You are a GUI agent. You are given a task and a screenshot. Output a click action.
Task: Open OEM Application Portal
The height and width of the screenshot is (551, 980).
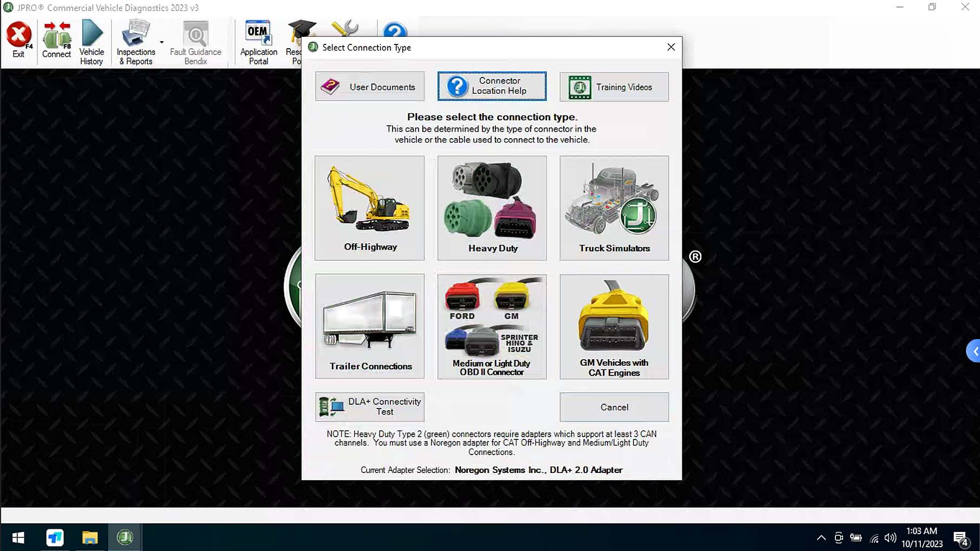click(259, 42)
